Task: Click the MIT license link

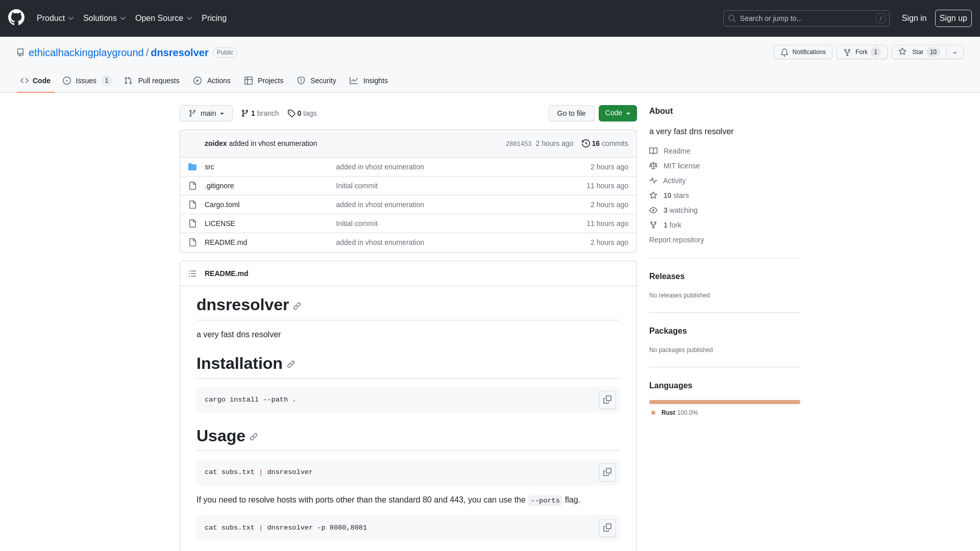Action: [x=682, y=165]
